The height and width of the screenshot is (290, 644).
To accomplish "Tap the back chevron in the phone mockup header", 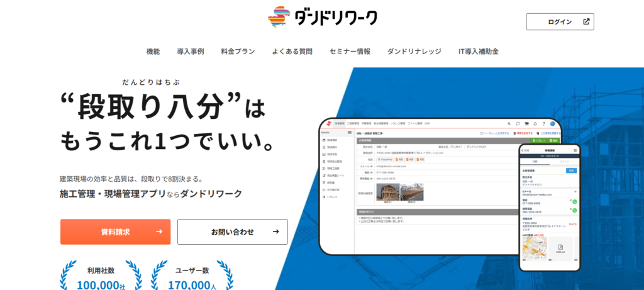I will 523,150.
